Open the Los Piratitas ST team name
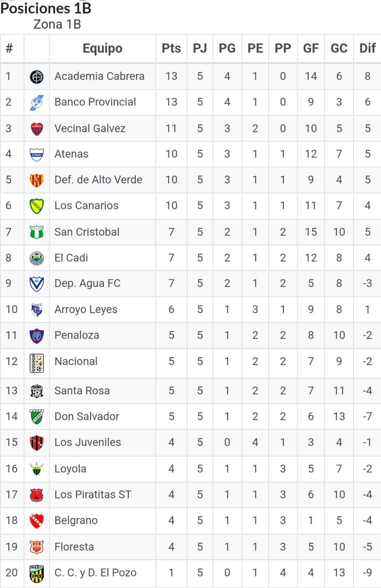 coord(93,495)
